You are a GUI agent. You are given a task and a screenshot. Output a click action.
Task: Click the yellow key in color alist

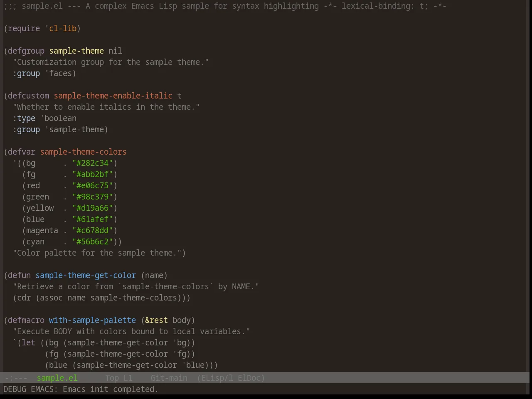40,208
